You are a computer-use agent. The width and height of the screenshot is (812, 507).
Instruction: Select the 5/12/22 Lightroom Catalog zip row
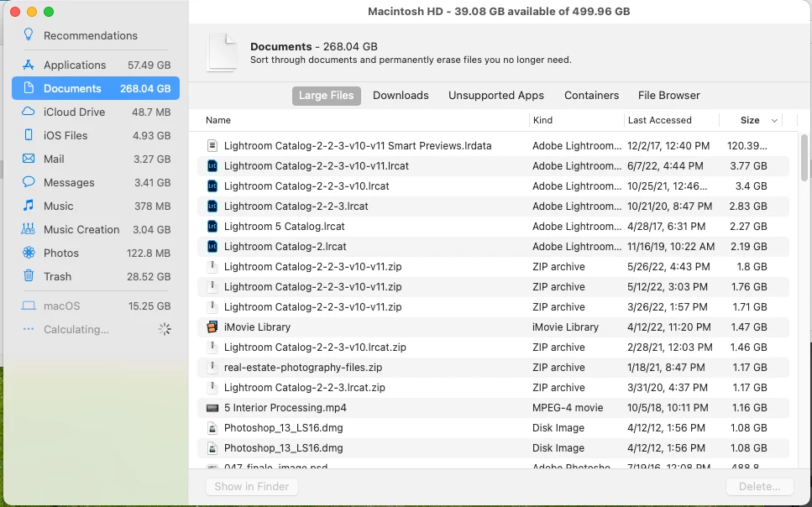tap(493, 287)
